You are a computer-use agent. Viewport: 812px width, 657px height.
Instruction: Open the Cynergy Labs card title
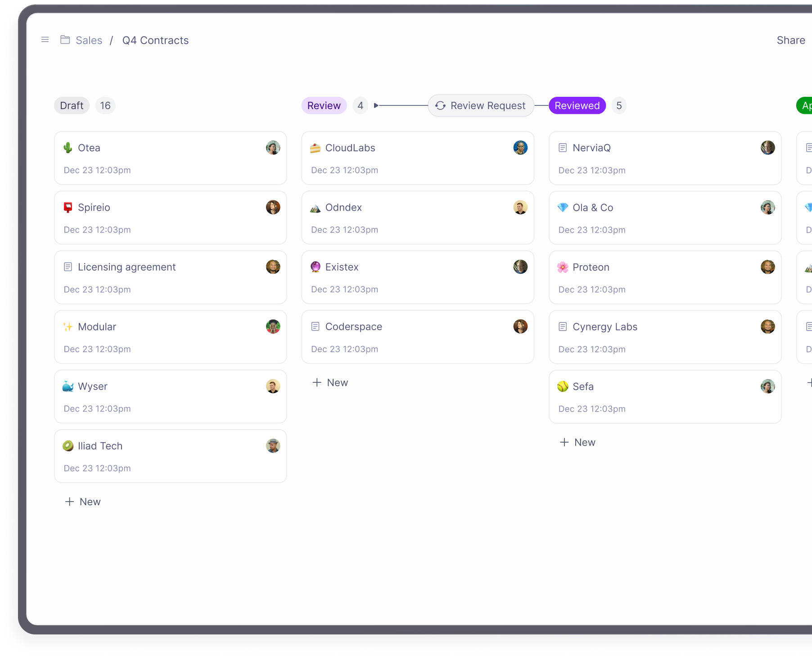(x=605, y=327)
